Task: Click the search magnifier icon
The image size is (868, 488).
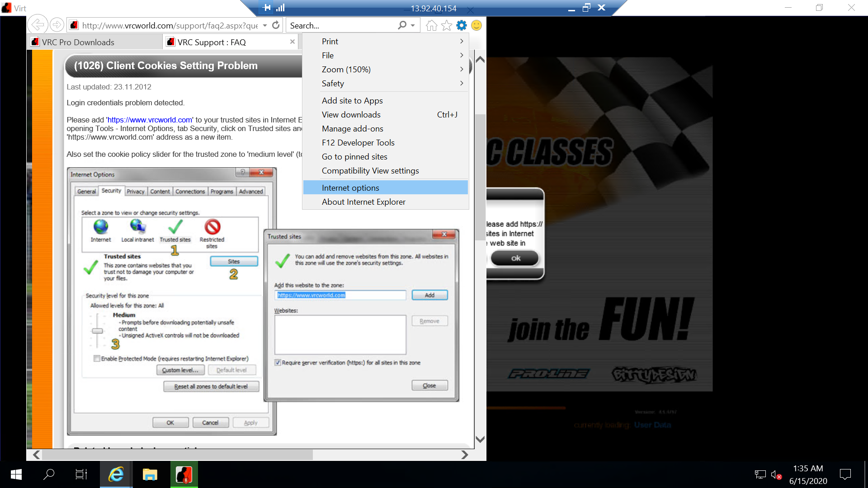Action: point(402,25)
